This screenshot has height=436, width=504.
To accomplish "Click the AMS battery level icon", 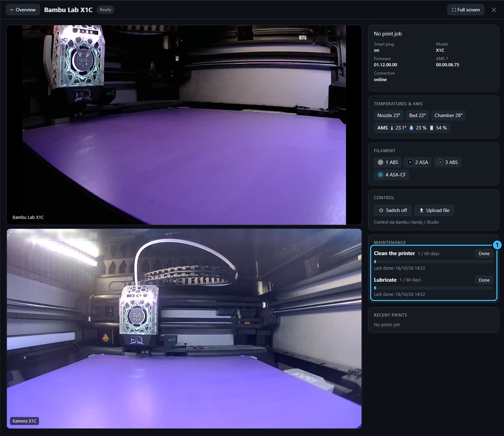I will point(431,128).
